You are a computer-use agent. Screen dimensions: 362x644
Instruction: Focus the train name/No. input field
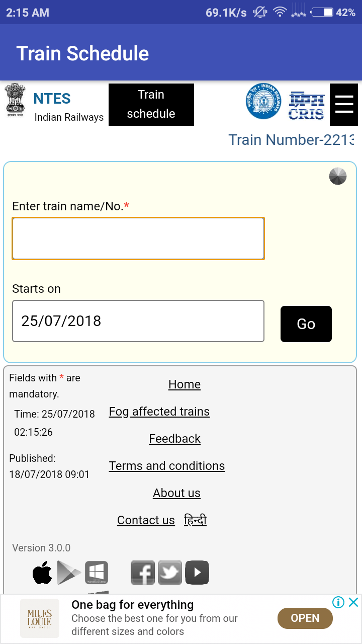tap(138, 238)
